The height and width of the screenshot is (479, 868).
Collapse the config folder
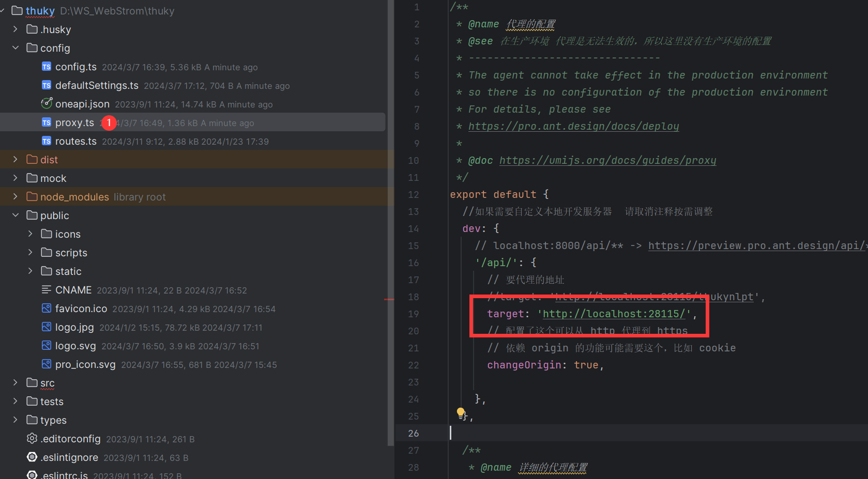pos(16,48)
